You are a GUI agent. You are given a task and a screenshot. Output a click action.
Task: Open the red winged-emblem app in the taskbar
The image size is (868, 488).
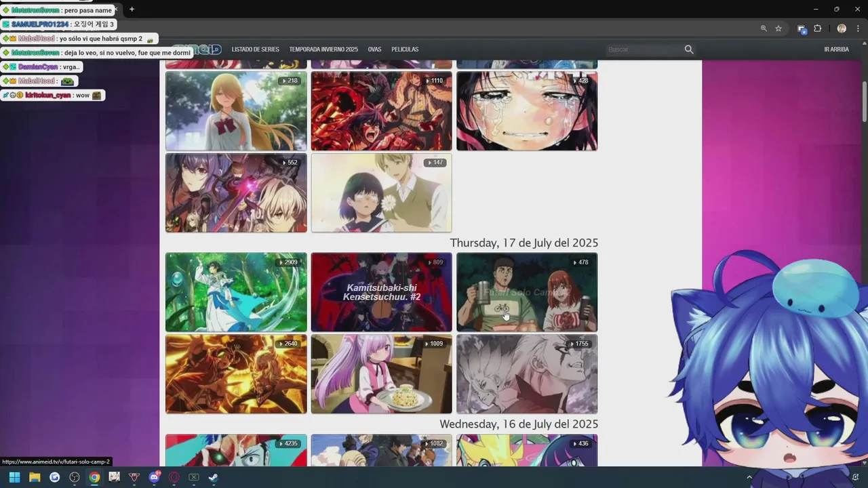pyautogui.click(x=134, y=477)
